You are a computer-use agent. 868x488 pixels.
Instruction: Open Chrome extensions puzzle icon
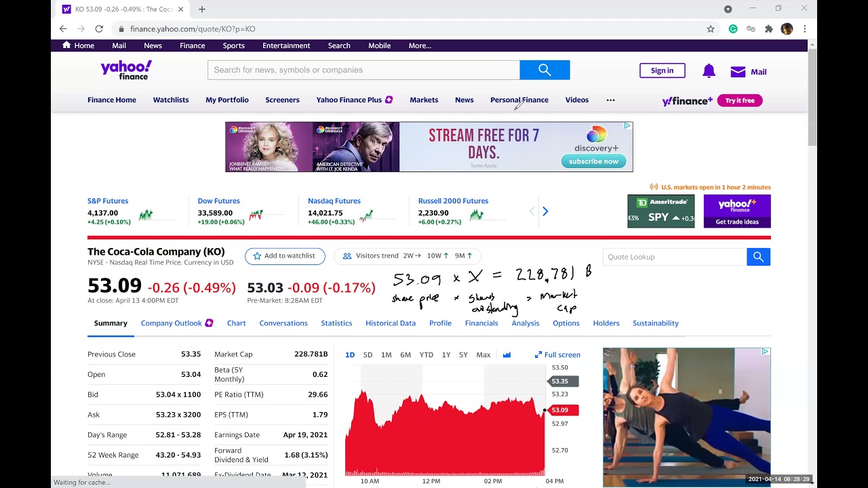tap(768, 28)
